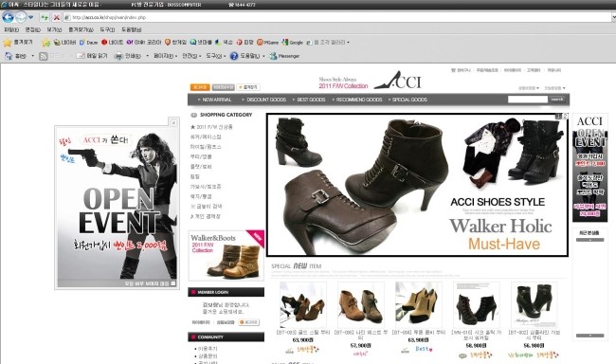Launch Messenger from the command bar
This screenshot has width=616, height=364.
click(x=284, y=56)
